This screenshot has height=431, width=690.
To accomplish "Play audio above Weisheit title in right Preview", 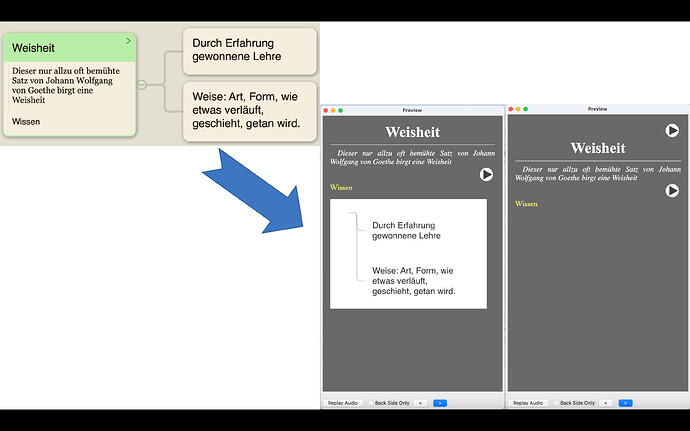I will tap(672, 130).
